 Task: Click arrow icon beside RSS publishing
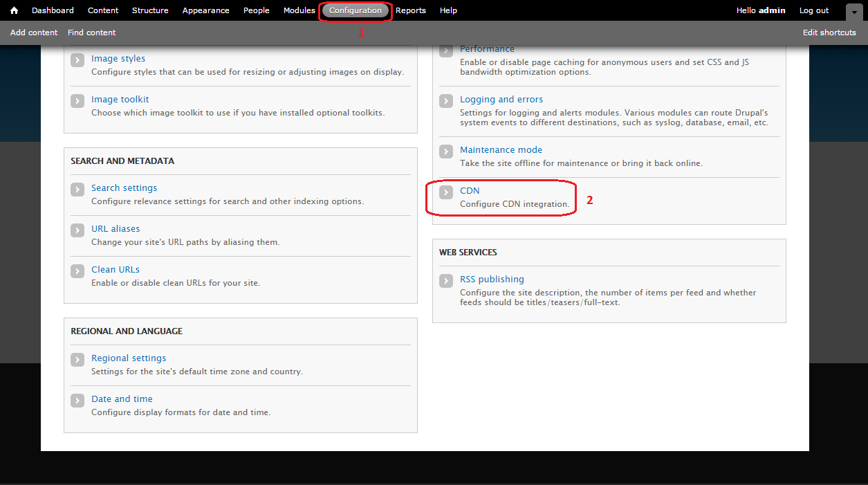446,281
